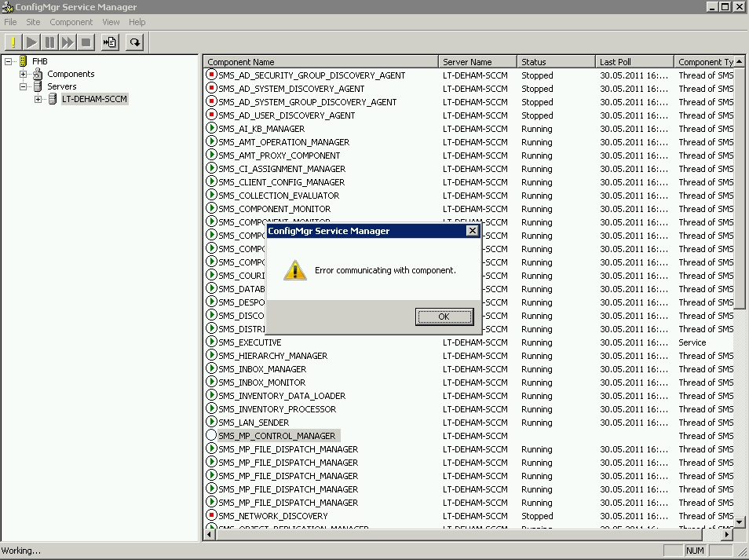Click the Resume component fast-forward icon

pos(68,42)
